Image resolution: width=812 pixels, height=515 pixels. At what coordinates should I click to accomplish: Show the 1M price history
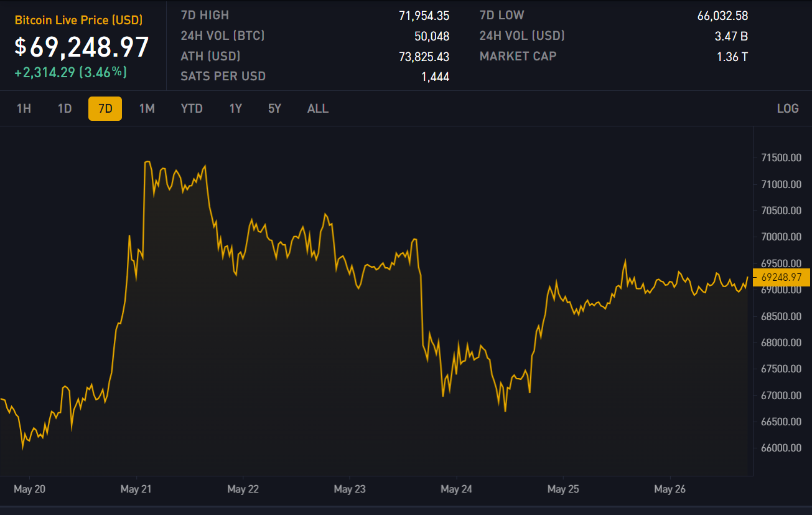coord(147,108)
